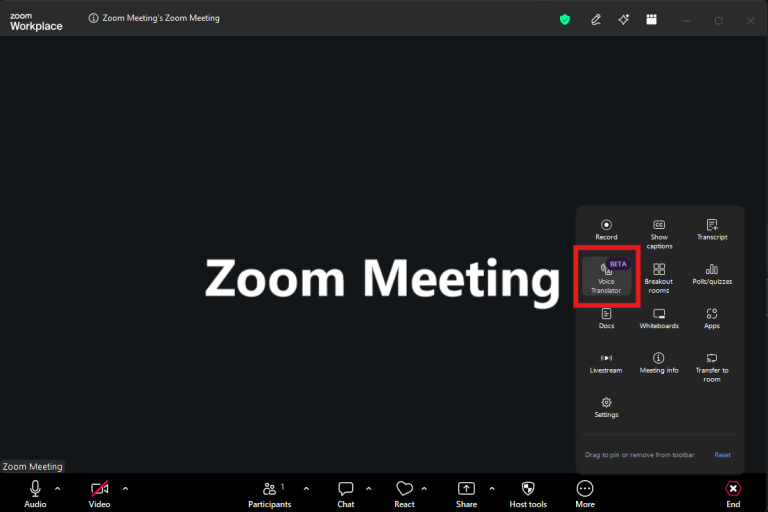The image size is (768, 512).
Task: View Meeting info in More menu
Action: (x=659, y=363)
